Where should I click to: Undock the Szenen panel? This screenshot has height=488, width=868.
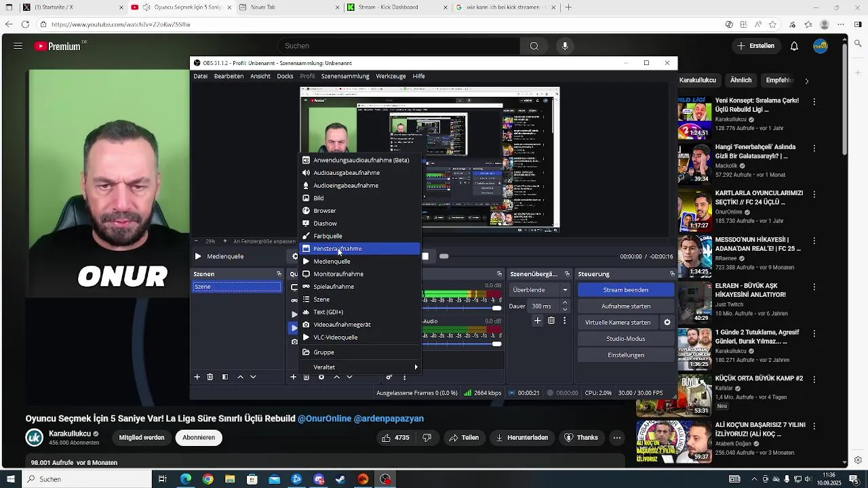coord(279,274)
